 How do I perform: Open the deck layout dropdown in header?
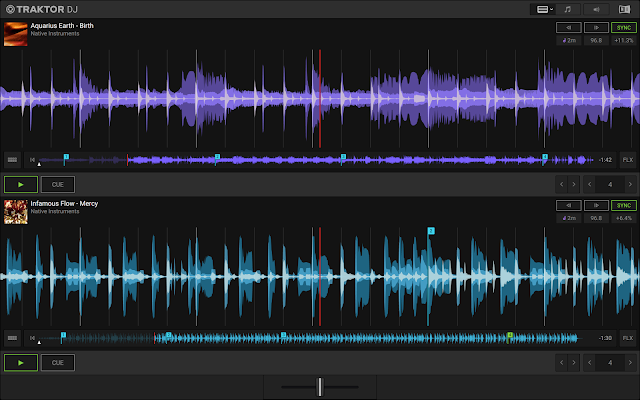(x=544, y=9)
